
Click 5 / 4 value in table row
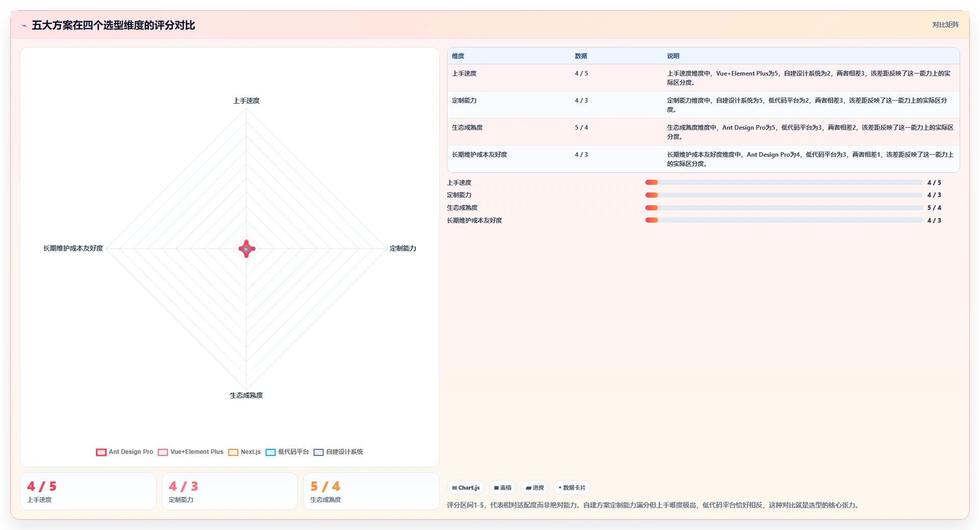click(582, 128)
